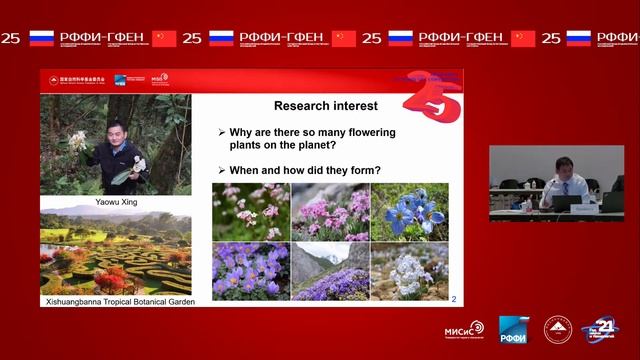Viewport: 640px width, 360px height.
Task: Click 'When and how did they form?' bullet
Action: (300, 170)
